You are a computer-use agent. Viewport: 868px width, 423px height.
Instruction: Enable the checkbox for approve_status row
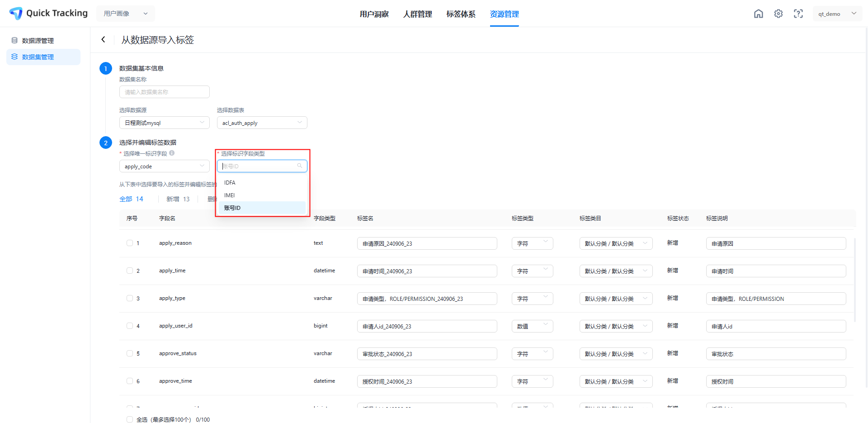130,353
